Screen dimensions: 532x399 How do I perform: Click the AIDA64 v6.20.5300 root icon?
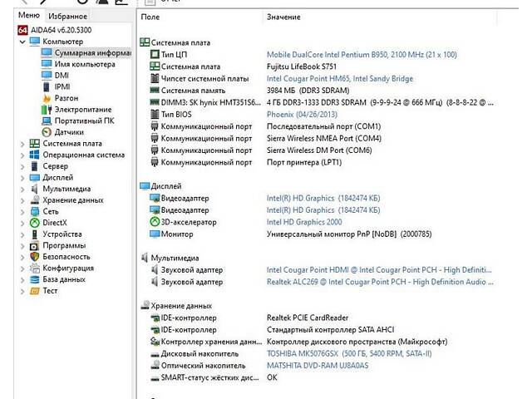[22, 30]
